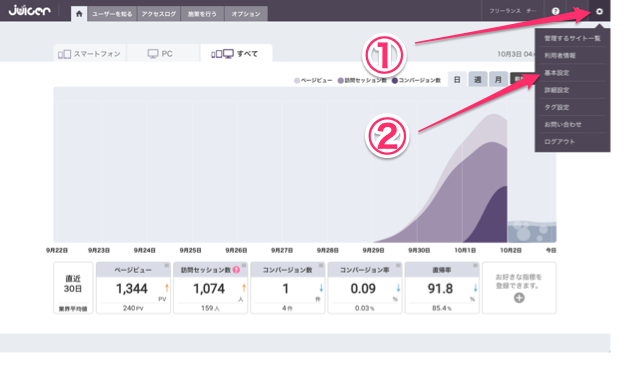631x373 pixels.
Task: Switch the chart to the weekly 週 view
Action: pos(478,80)
